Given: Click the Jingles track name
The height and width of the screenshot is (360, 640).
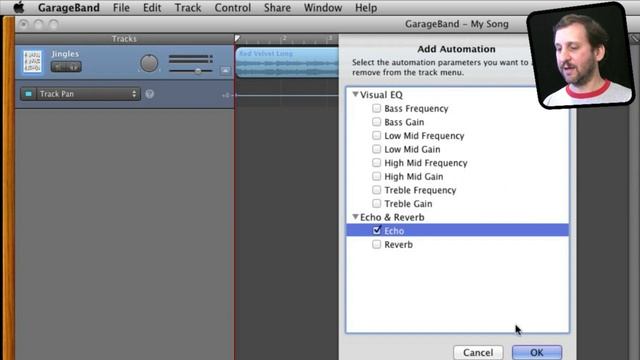Looking at the screenshot, I should [65, 54].
